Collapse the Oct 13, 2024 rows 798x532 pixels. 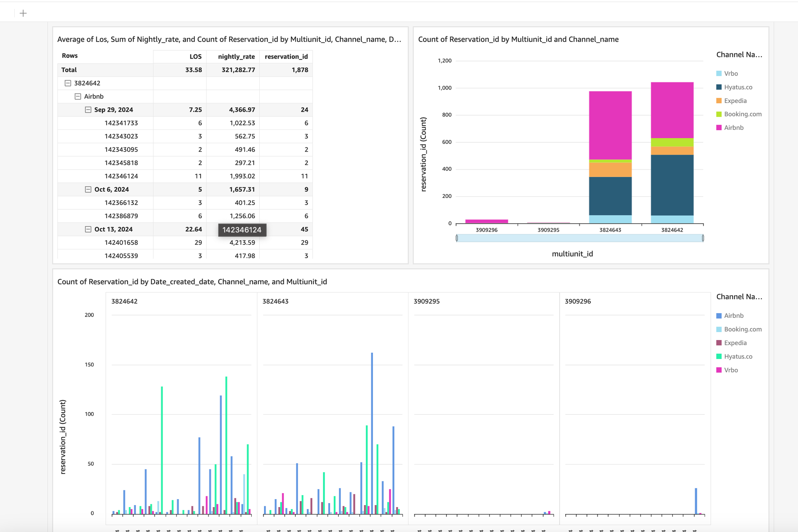click(88, 230)
